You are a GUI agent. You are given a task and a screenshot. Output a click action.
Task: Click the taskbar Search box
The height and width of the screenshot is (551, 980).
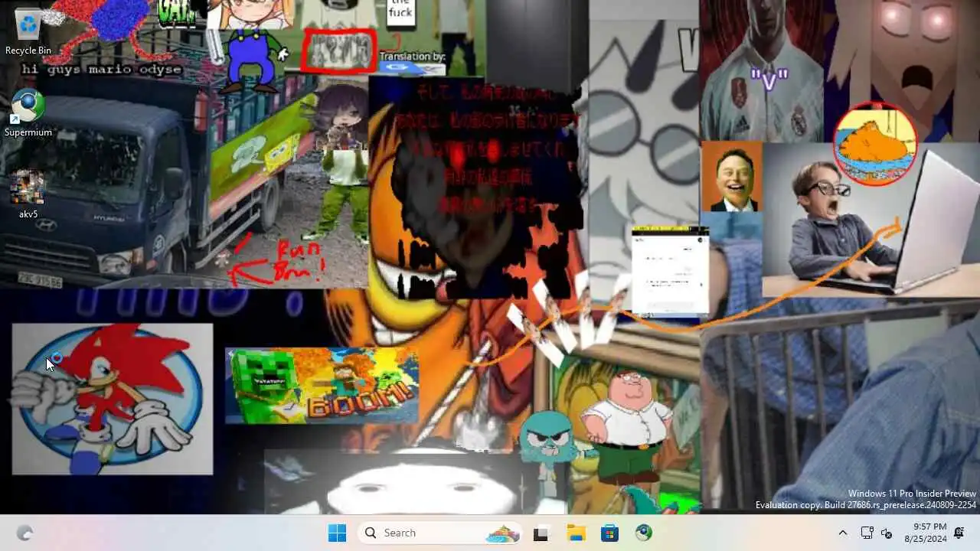(x=439, y=533)
